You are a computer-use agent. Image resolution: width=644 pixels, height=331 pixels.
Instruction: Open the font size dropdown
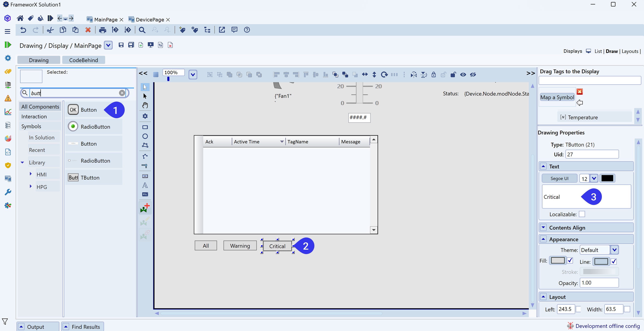(594, 179)
